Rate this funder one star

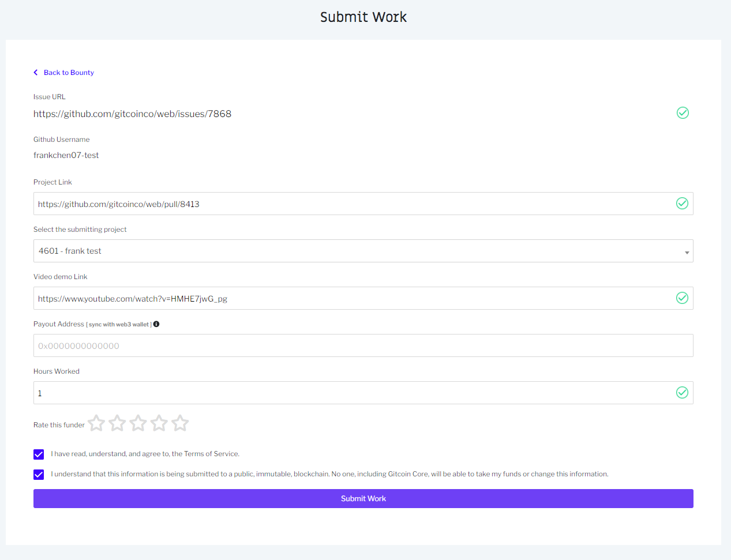coord(96,423)
